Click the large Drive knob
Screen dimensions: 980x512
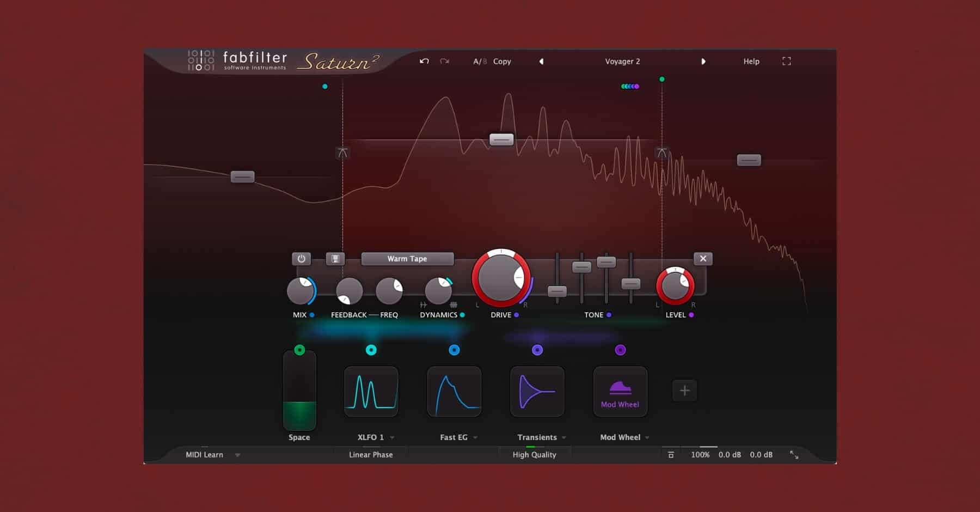(501, 278)
